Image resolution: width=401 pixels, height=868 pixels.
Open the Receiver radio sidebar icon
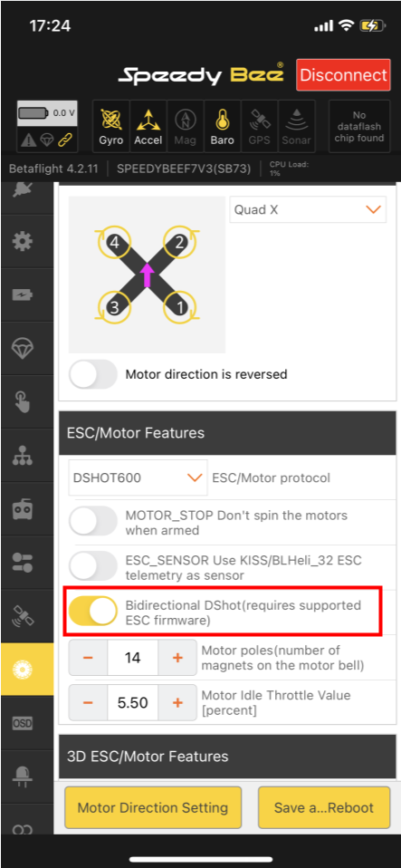click(23, 509)
